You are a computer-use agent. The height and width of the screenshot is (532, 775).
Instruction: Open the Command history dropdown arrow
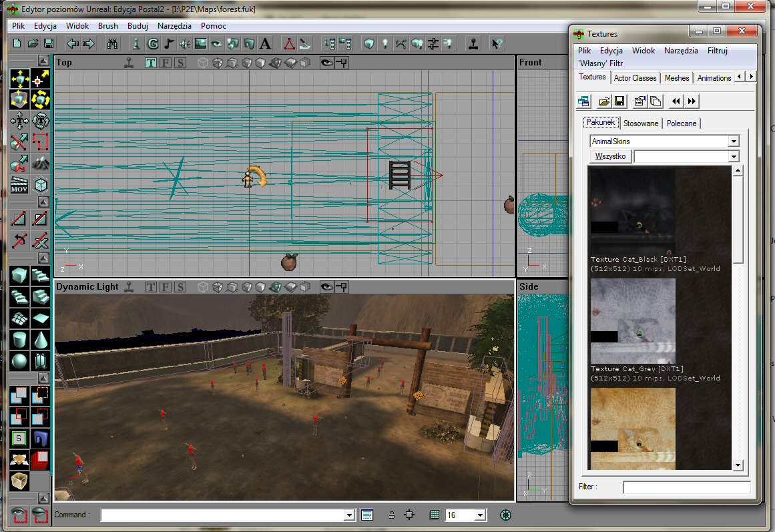(x=349, y=515)
